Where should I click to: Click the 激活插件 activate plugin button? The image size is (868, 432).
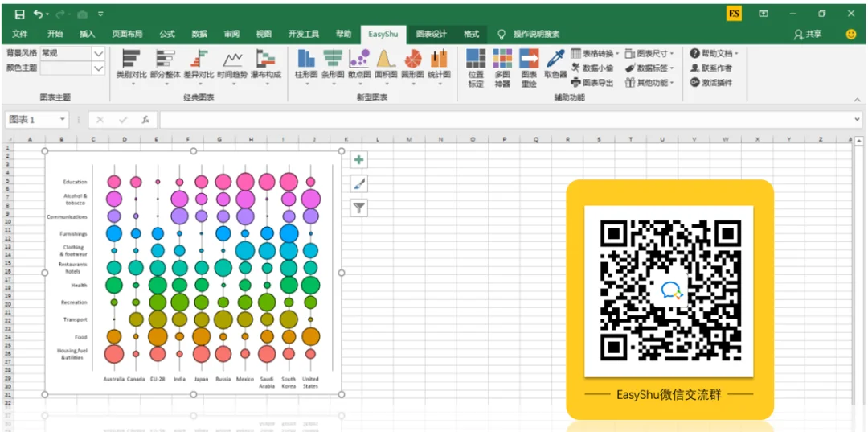coord(711,83)
